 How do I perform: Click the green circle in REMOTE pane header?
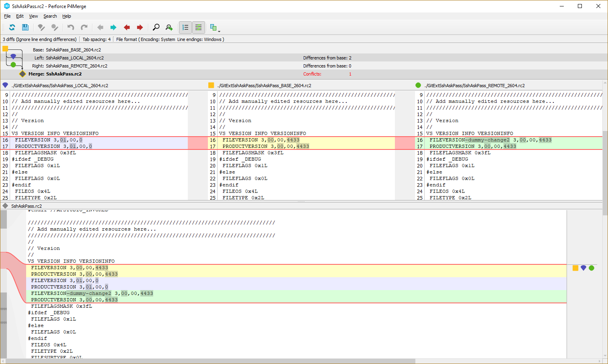point(418,85)
